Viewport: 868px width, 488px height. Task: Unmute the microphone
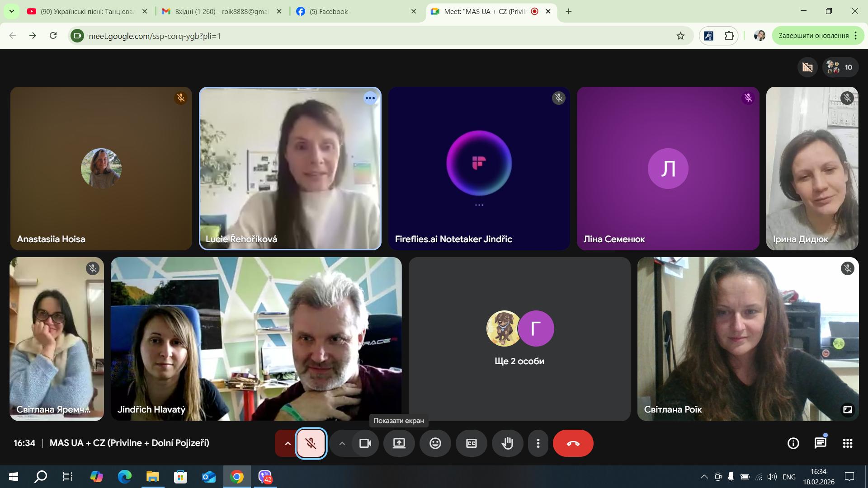[x=311, y=443]
